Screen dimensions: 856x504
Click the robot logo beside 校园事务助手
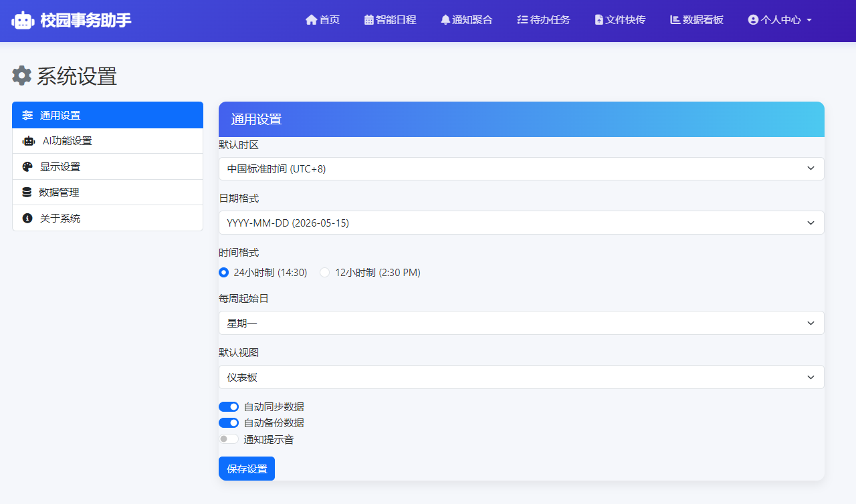(x=23, y=20)
